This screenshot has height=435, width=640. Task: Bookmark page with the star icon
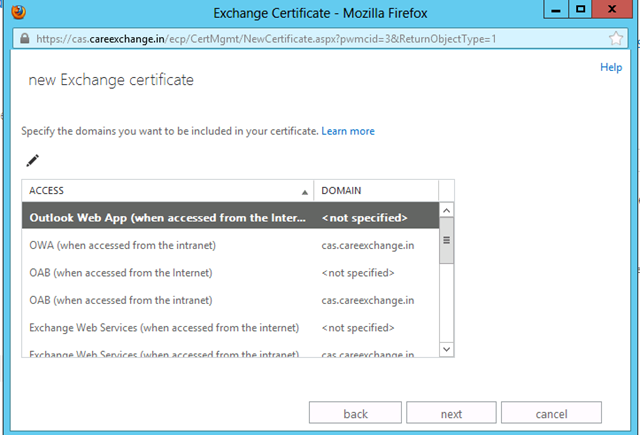coord(616,39)
